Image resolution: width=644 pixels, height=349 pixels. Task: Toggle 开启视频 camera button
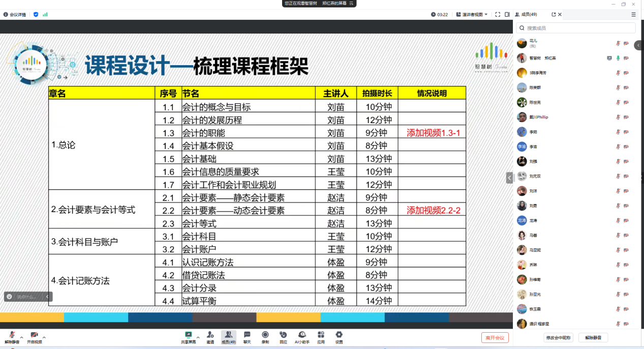coord(34,337)
